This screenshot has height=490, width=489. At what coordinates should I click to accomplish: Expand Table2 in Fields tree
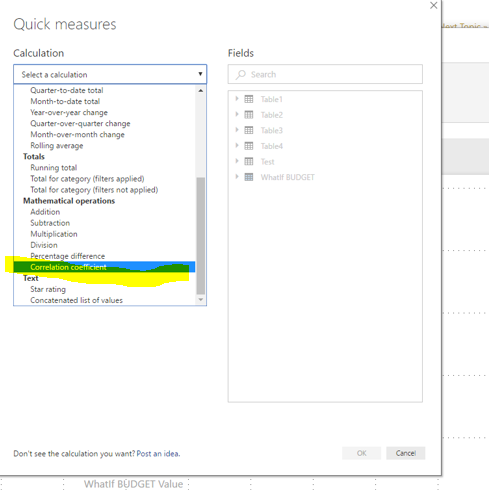237,114
